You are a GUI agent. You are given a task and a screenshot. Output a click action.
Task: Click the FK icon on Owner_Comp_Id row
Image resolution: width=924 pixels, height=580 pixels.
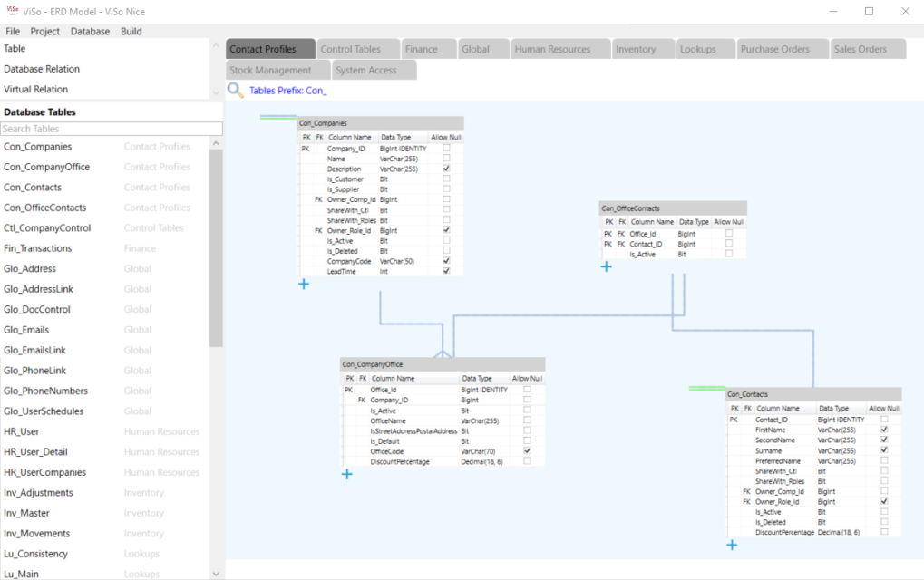tap(317, 199)
